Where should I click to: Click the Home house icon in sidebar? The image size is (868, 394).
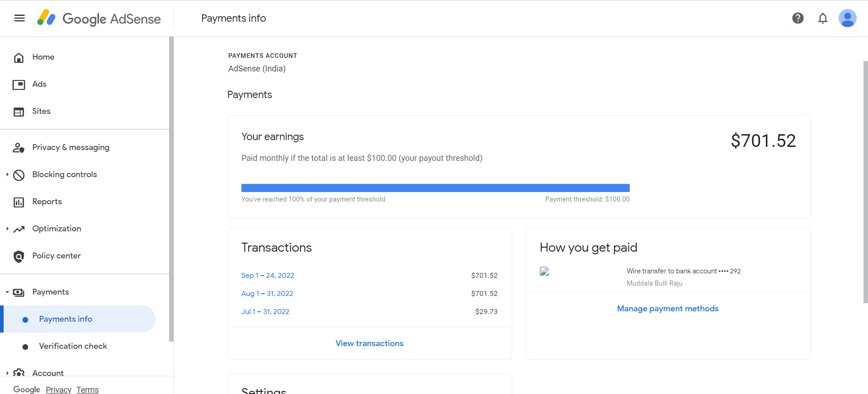click(19, 57)
